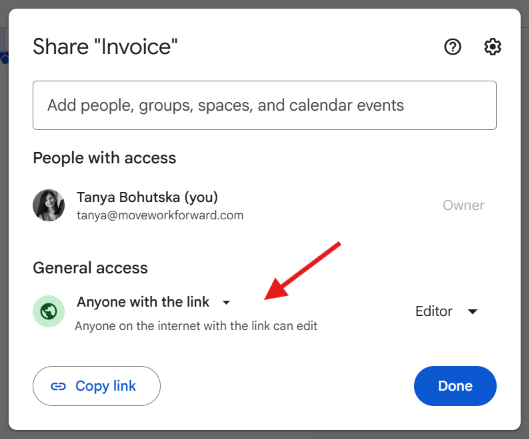Click the Done button

click(x=455, y=386)
